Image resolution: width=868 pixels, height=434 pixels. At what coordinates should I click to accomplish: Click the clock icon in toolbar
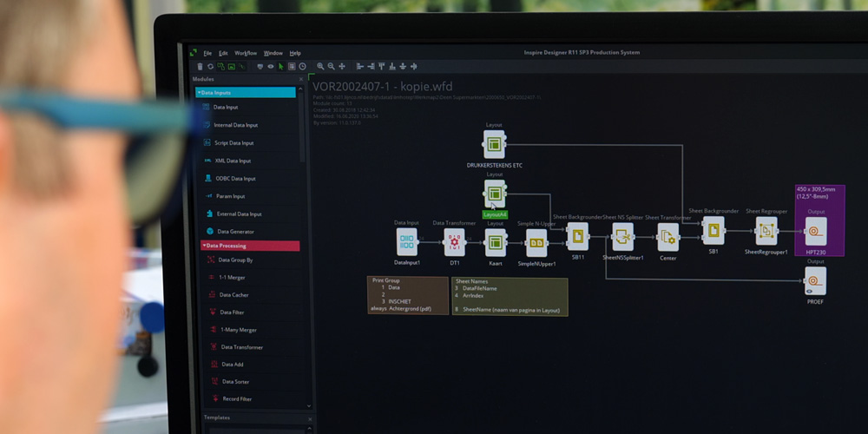302,67
